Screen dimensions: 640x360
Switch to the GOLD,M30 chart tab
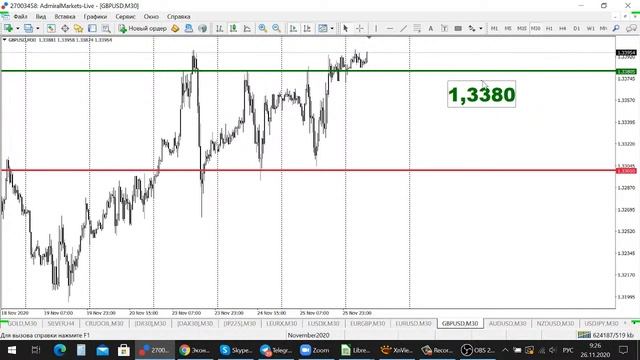pyautogui.click(x=21, y=323)
